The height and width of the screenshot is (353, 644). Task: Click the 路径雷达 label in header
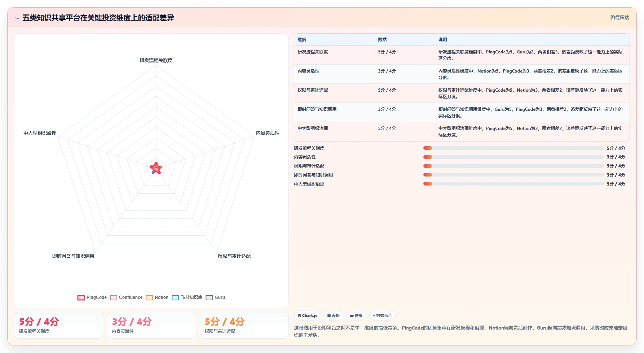[619, 17]
